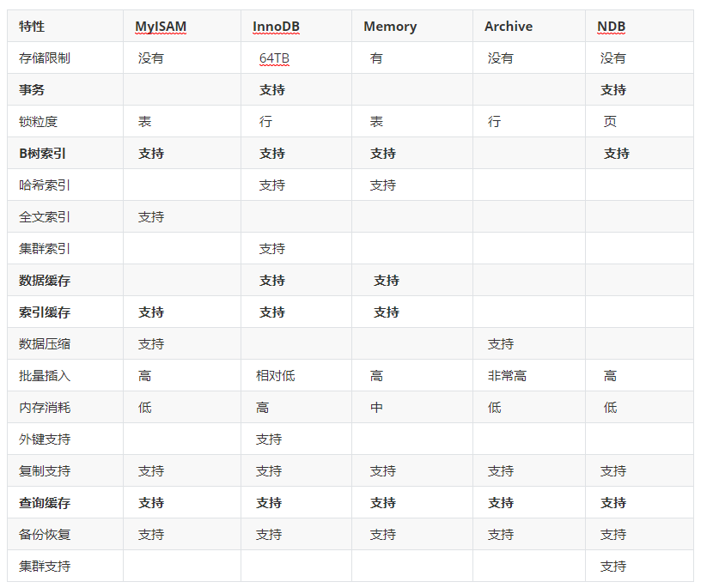Image resolution: width=713 pixels, height=588 pixels.
Task: Select the 查询缓存 row label
Action: [45, 503]
